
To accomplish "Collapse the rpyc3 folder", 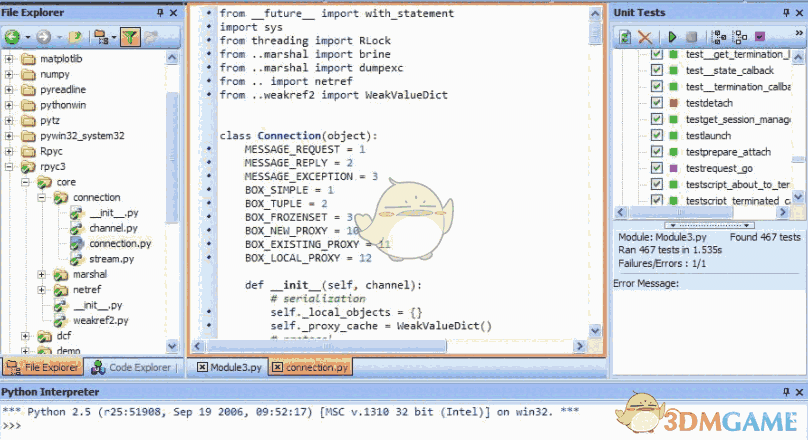I will 9,167.
